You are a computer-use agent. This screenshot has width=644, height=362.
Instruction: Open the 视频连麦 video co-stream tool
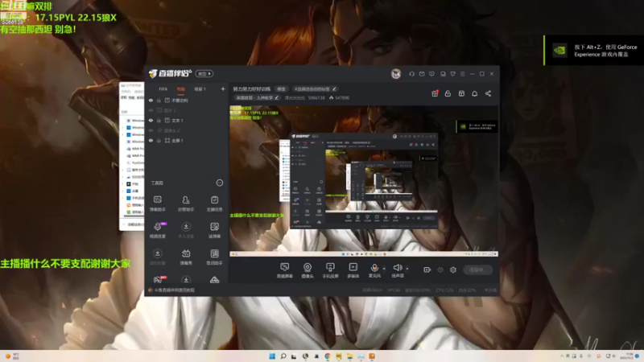click(x=157, y=230)
